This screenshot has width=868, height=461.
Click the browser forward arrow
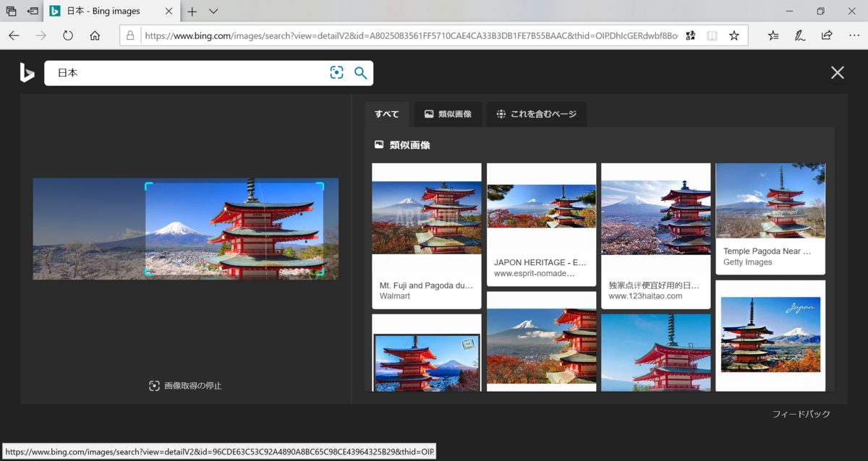coord(41,35)
